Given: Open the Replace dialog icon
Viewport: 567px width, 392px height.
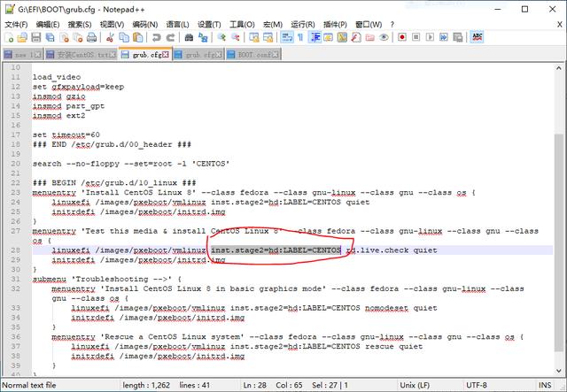Looking at the screenshot, I should point(203,37).
